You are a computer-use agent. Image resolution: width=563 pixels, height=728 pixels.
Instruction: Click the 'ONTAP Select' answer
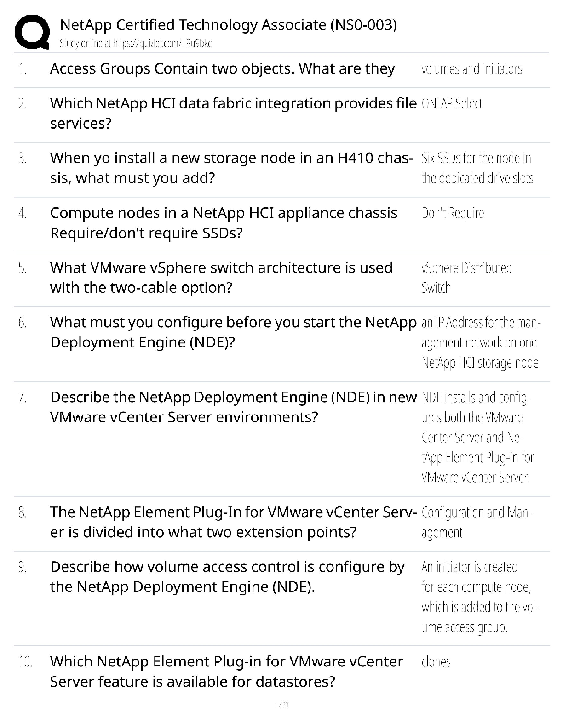coord(452,104)
